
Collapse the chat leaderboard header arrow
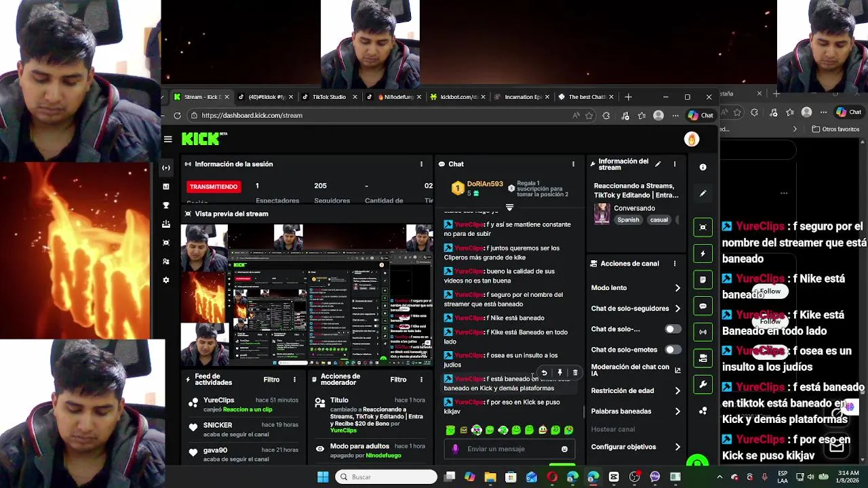click(509, 207)
